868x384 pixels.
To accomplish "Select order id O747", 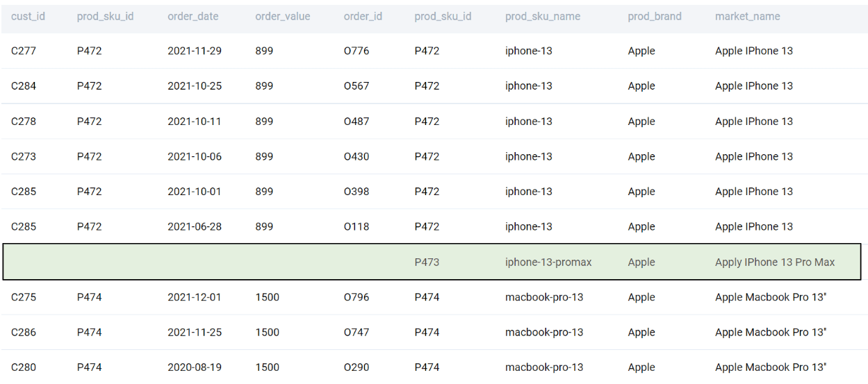I will tap(357, 333).
